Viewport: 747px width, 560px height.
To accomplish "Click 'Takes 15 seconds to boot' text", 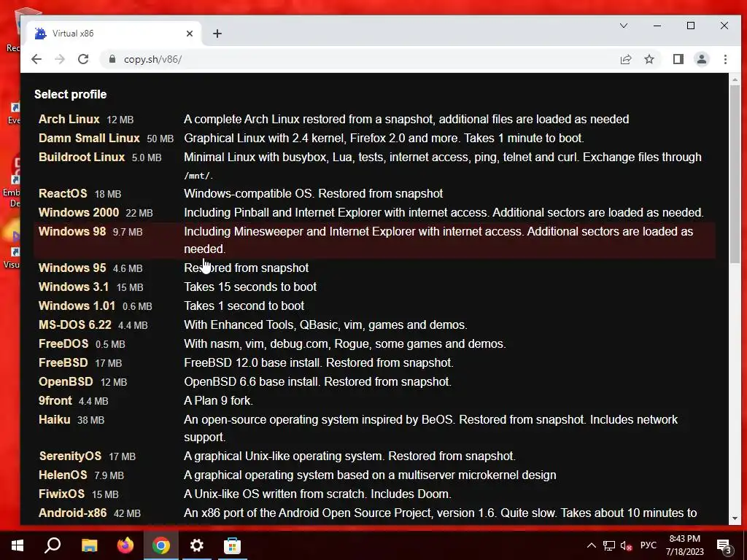I will point(250,287).
